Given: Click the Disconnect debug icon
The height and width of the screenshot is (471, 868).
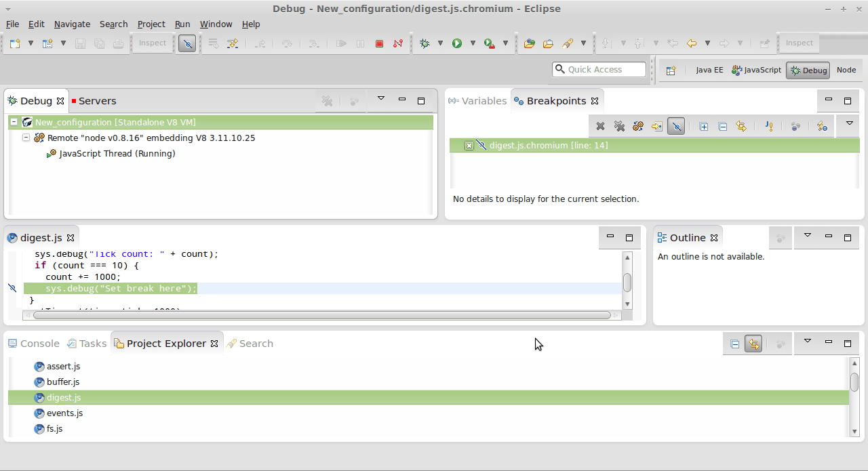Looking at the screenshot, I should [398, 43].
